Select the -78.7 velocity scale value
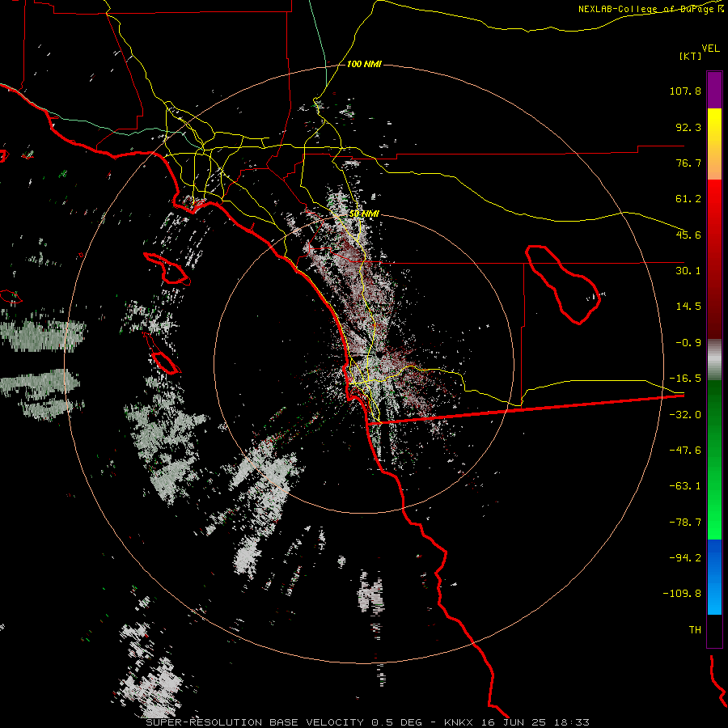 [x=685, y=523]
